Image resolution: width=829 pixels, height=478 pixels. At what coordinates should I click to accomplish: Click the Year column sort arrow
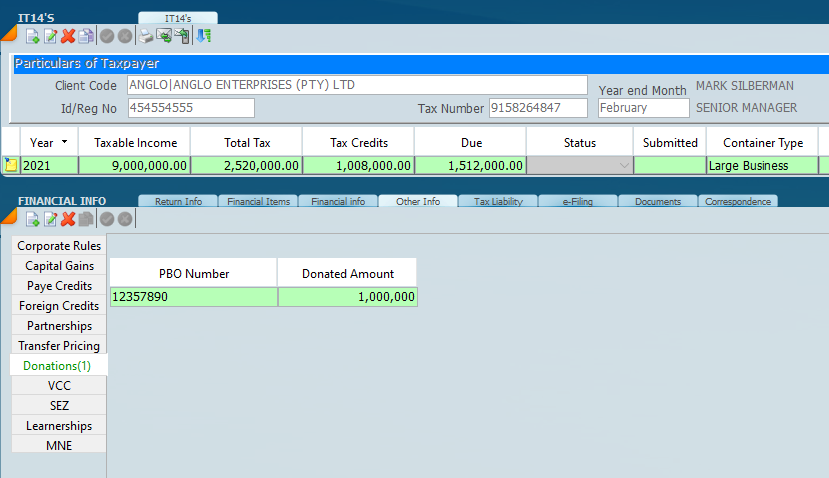(x=65, y=143)
